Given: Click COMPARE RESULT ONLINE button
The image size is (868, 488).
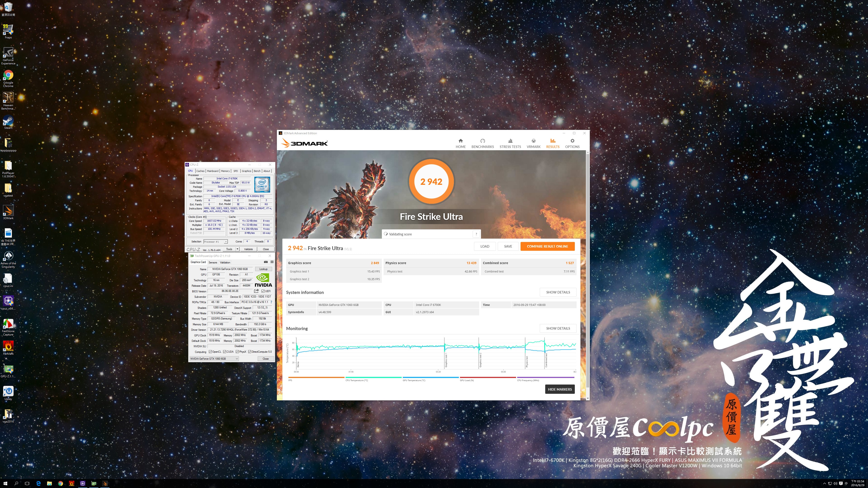Looking at the screenshot, I should tap(547, 246).
